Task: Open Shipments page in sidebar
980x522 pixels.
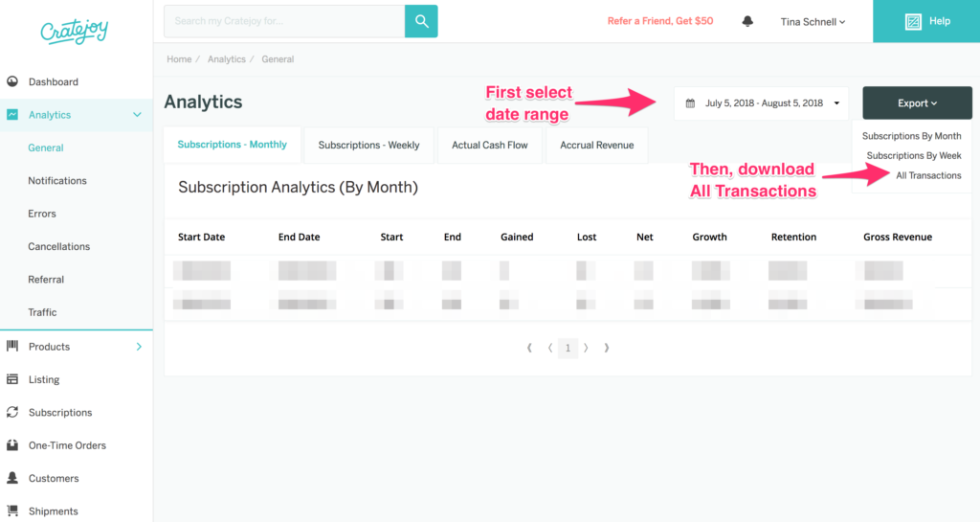Action: [x=54, y=511]
